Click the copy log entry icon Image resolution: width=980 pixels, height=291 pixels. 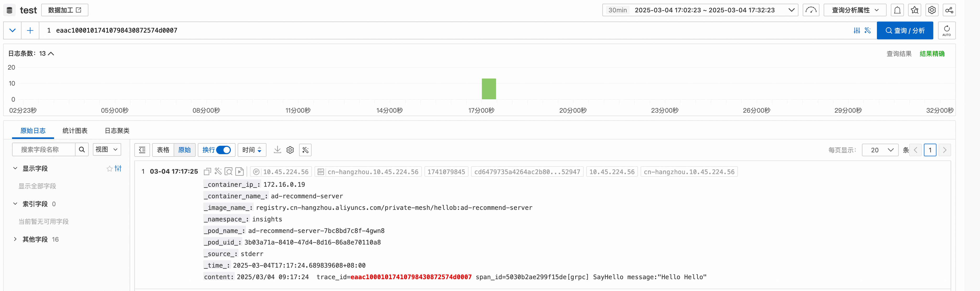click(207, 172)
